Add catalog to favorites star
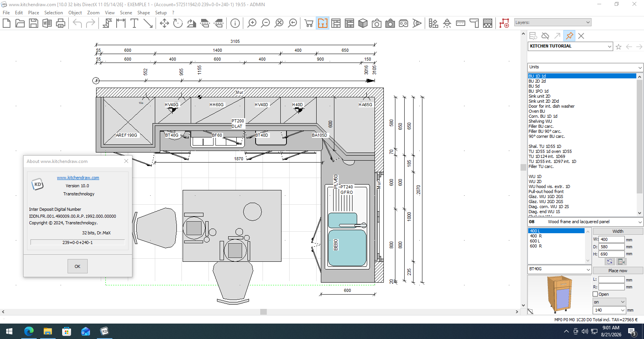 pos(619,47)
